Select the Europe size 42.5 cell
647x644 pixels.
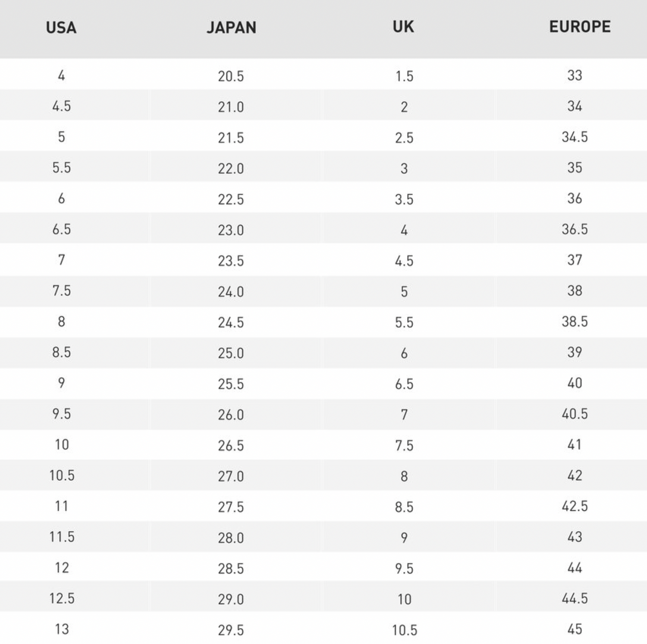(575, 506)
